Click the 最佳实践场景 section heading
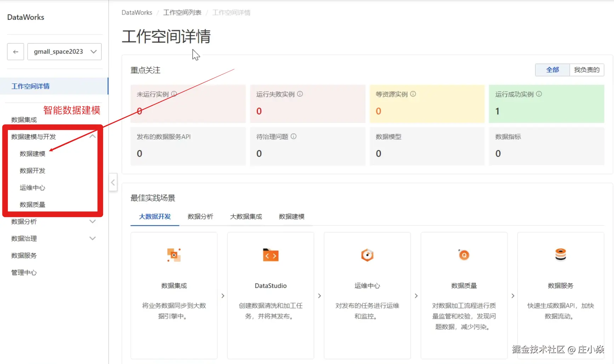614x364 pixels. tap(153, 198)
